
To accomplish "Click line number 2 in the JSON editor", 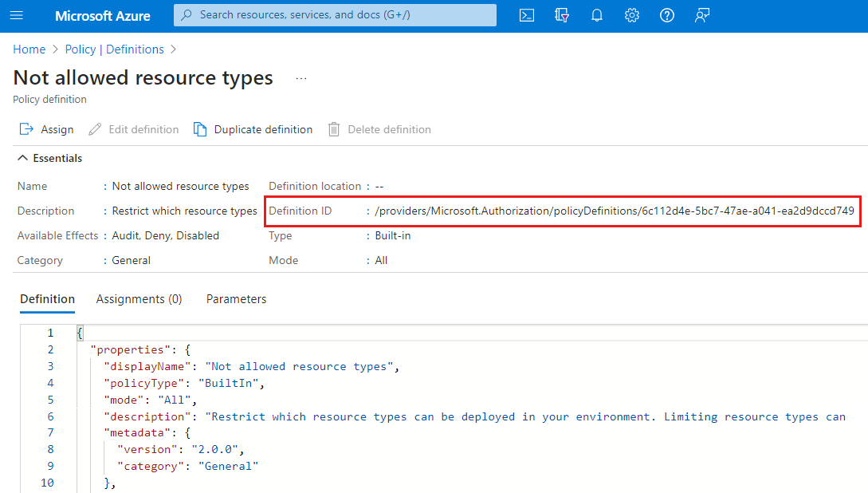I will (50, 349).
